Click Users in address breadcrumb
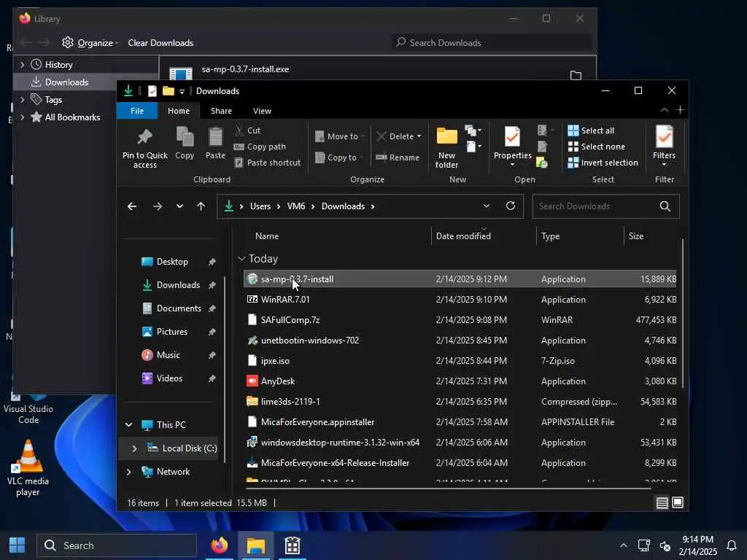747x560 pixels. coord(260,206)
